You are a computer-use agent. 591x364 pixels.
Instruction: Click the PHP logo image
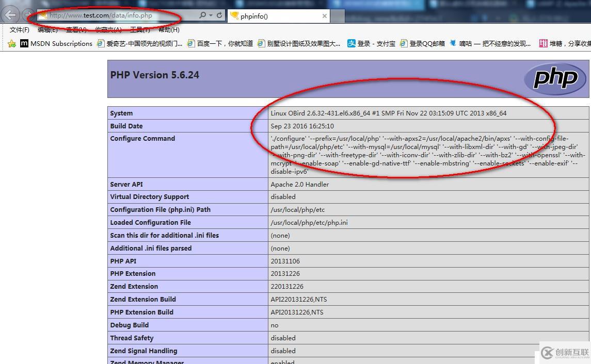point(555,78)
